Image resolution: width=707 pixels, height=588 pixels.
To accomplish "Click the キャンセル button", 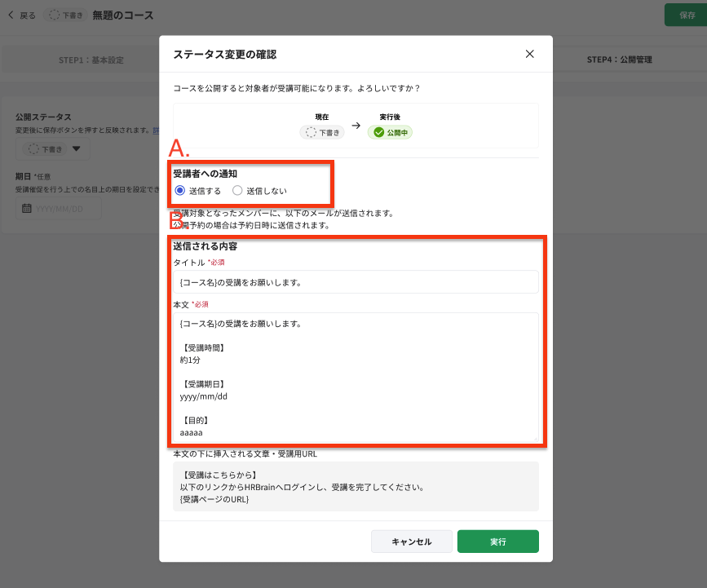I will tap(411, 541).
